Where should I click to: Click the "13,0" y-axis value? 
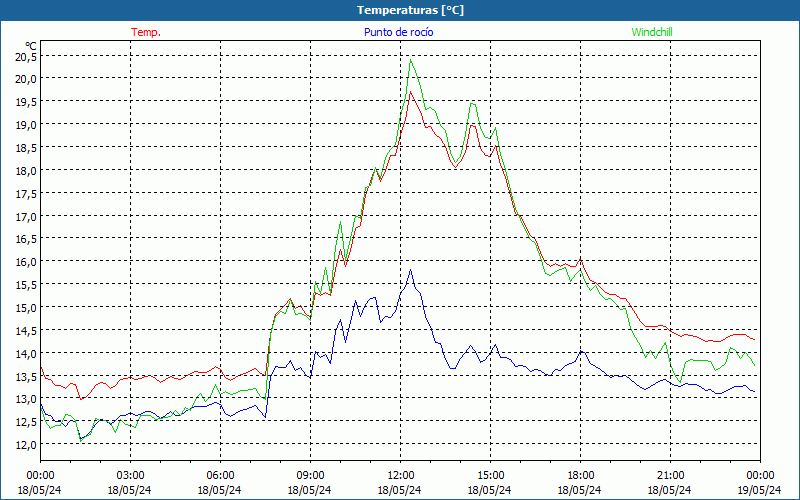(26, 399)
